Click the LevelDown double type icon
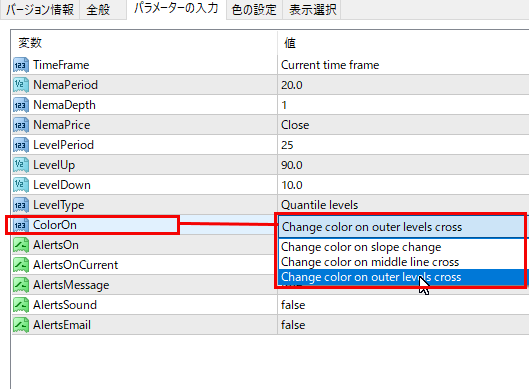 coord(21,185)
